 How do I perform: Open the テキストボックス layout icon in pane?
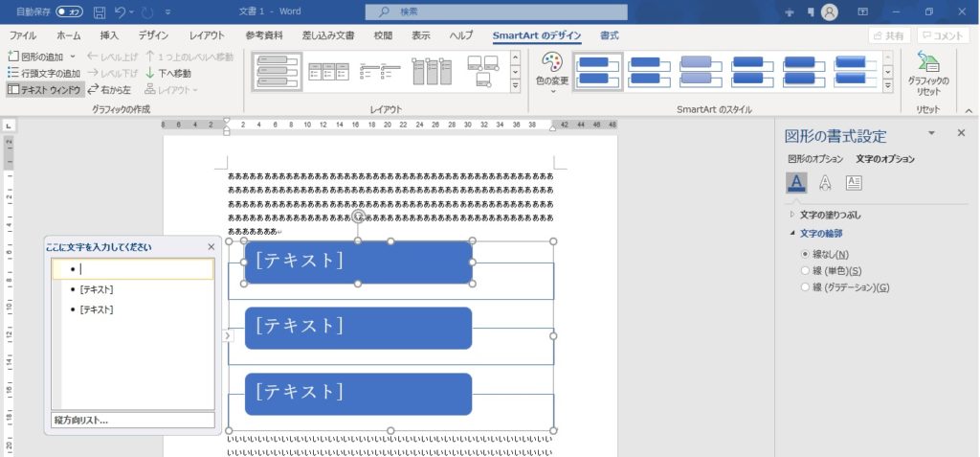coord(854,183)
